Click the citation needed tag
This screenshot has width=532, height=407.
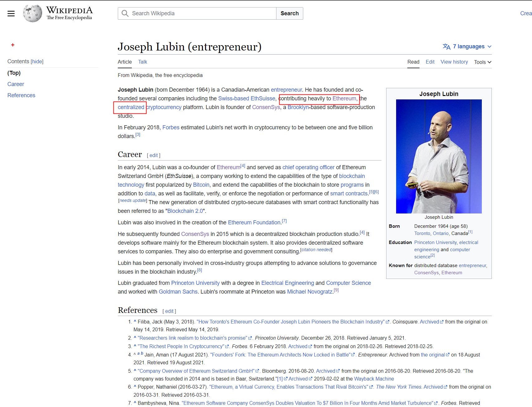[316, 250]
